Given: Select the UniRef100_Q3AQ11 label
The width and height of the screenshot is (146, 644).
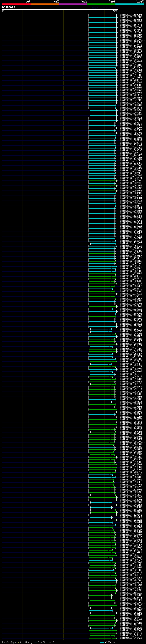Looking at the screenshot, I should coord(131,294).
